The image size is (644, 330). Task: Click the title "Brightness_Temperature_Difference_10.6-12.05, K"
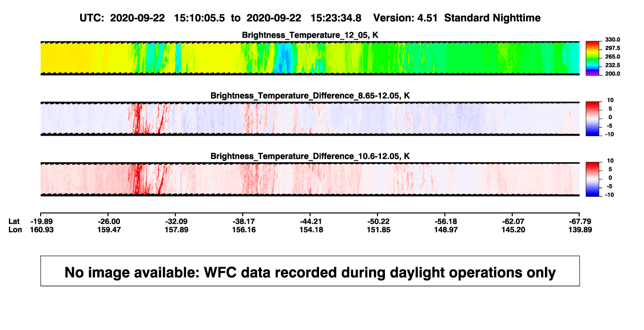(310, 156)
